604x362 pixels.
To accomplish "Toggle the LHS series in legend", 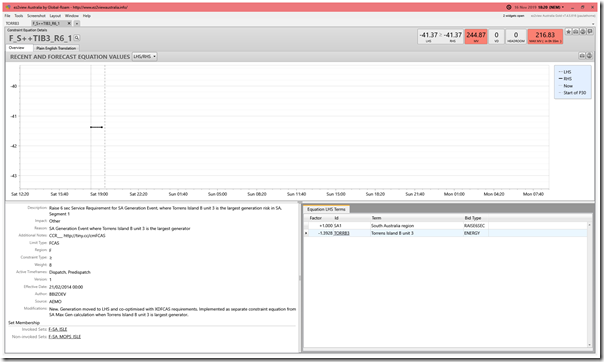I will coord(565,72).
